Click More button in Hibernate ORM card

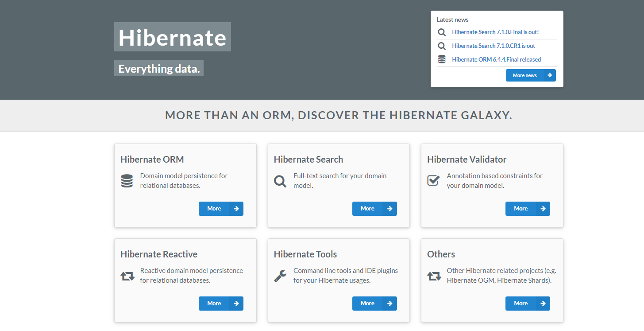[x=221, y=209]
